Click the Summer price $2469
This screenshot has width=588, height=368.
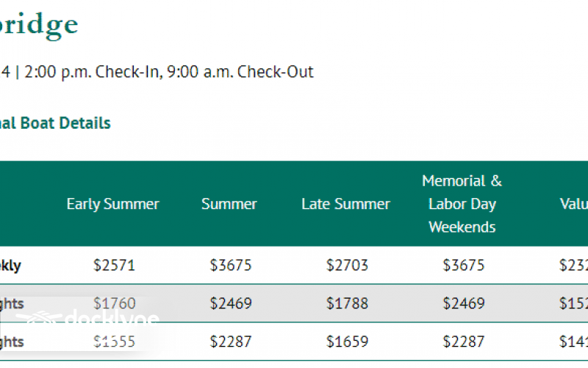[x=231, y=302]
